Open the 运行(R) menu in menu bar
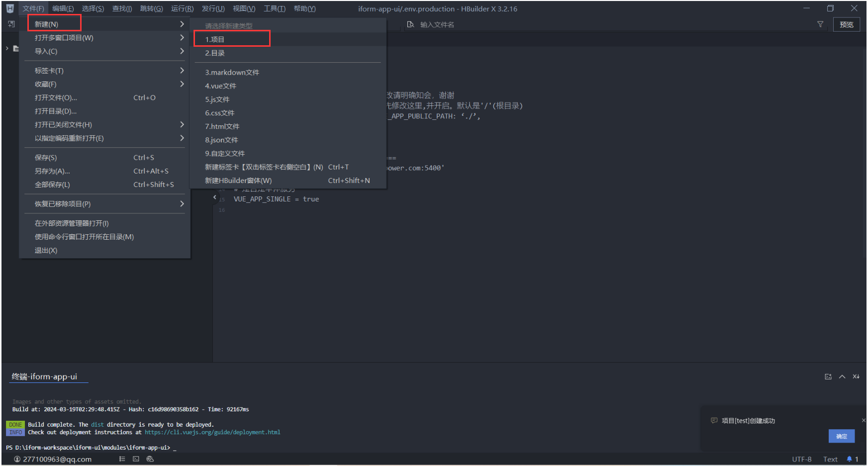 coord(182,8)
